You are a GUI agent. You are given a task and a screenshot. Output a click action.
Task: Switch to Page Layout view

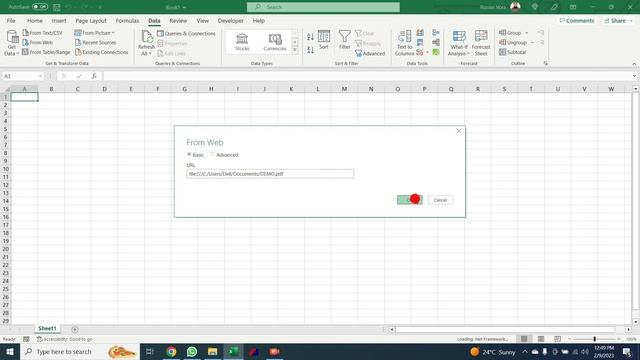(540, 339)
